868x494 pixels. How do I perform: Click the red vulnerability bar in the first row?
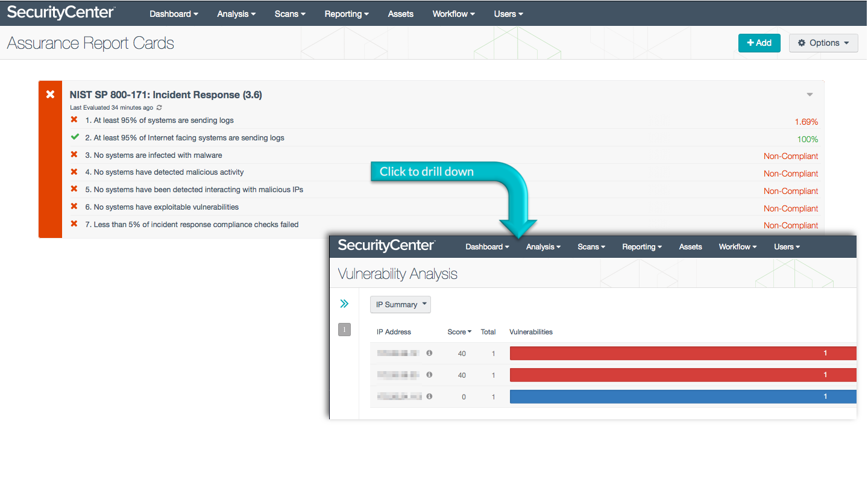pyautogui.click(x=683, y=354)
